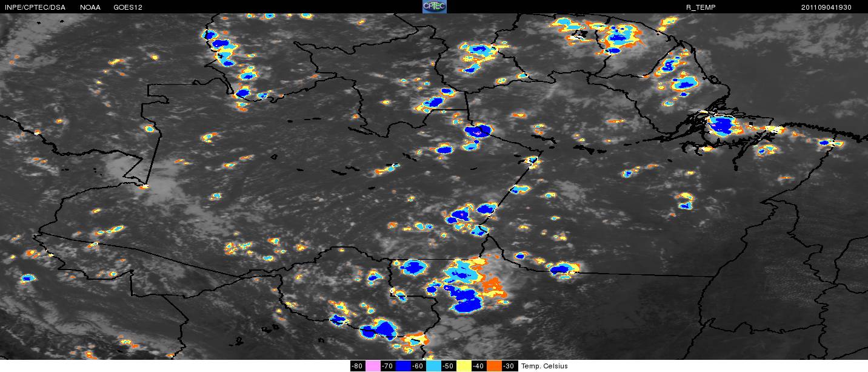Screen dimensions: 868x372
Task: Click the 'GOES12' satellite label
Action: 128,7
